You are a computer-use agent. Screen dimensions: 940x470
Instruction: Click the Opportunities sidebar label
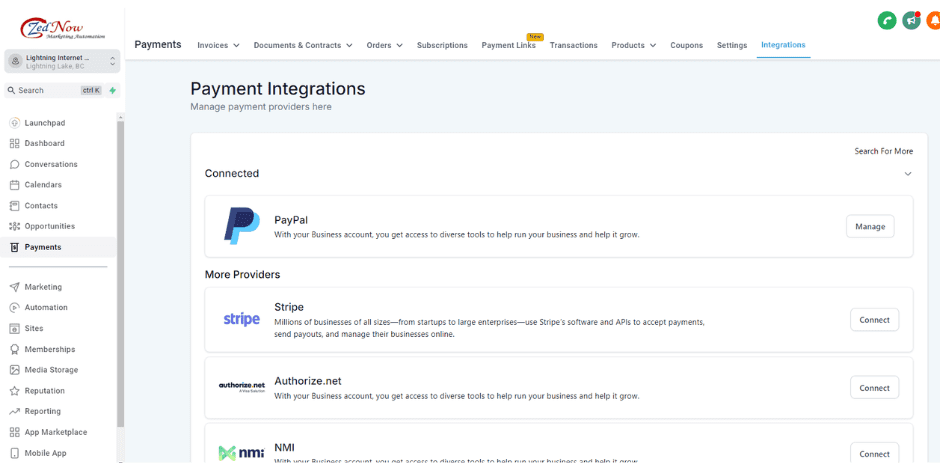pos(50,226)
